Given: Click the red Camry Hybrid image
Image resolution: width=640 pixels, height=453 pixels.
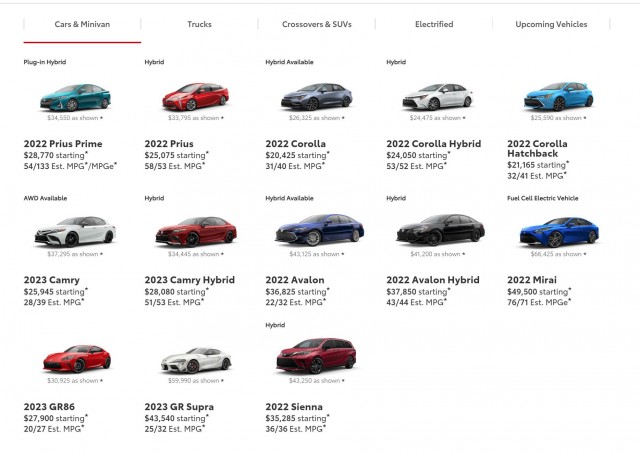Looking at the screenshot, I should pos(196,231).
